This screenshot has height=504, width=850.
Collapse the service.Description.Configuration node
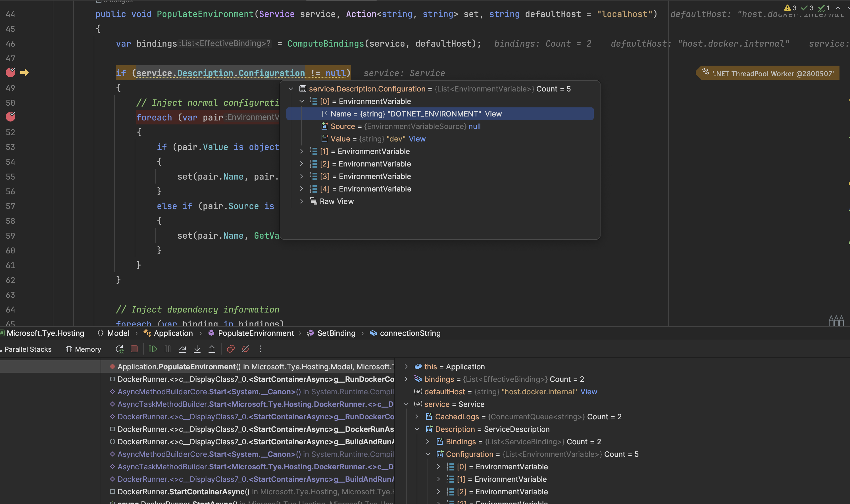(x=291, y=89)
